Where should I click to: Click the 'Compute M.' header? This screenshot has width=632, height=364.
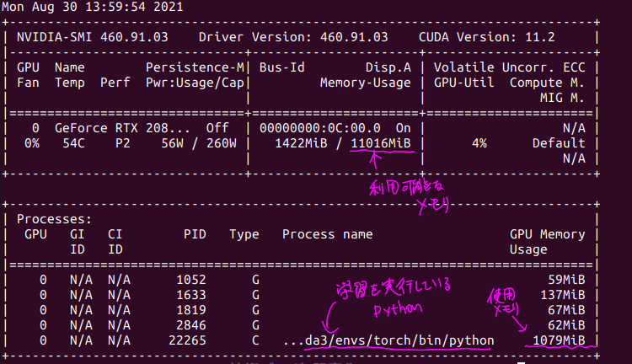point(547,83)
